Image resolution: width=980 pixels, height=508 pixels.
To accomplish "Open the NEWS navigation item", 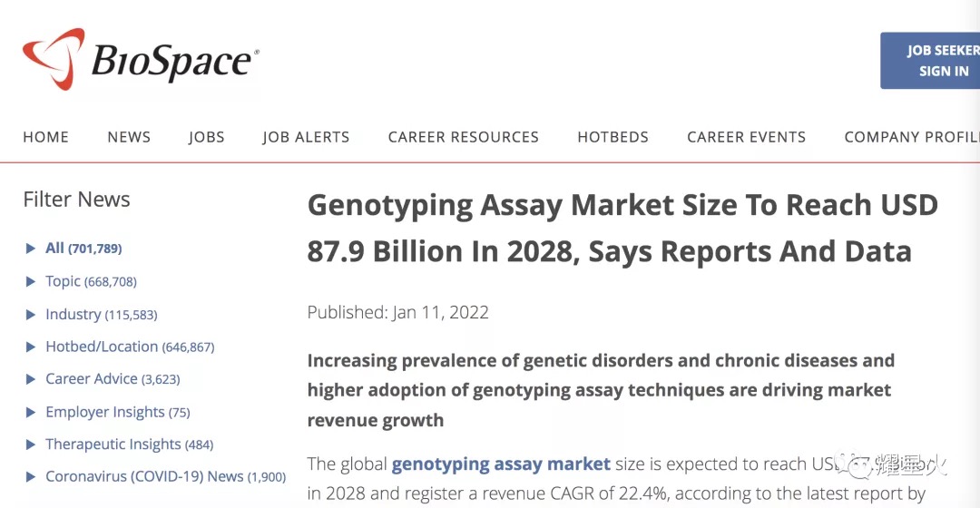I will [129, 137].
